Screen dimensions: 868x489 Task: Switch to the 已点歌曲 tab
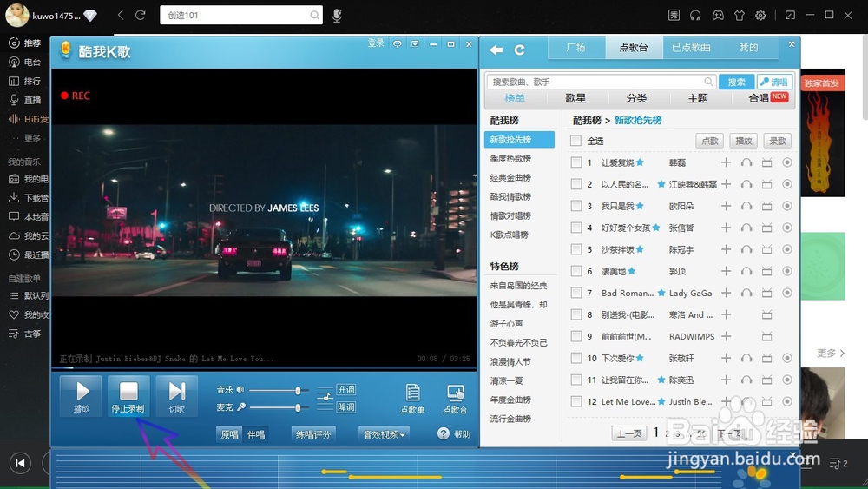coord(691,48)
